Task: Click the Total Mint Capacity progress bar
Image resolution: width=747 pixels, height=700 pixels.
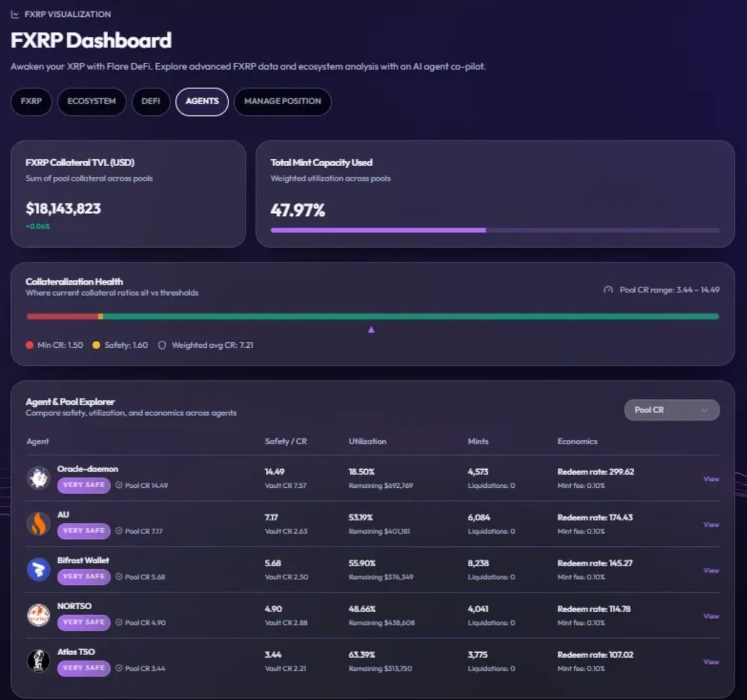Action: (495, 230)
